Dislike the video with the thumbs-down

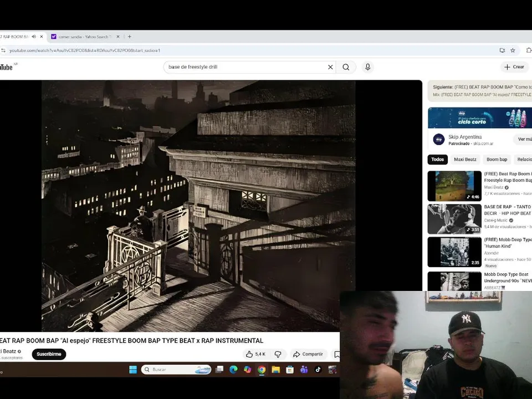tap(278, 354)
